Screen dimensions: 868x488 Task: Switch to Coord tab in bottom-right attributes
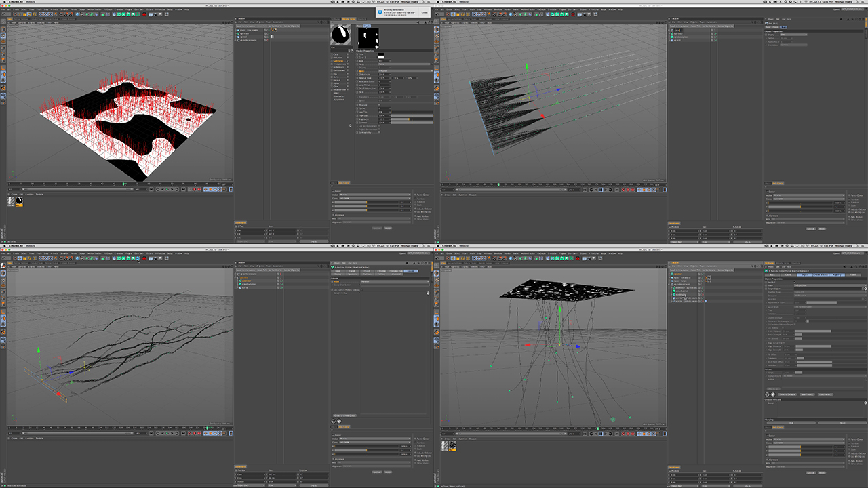point(788,274)
